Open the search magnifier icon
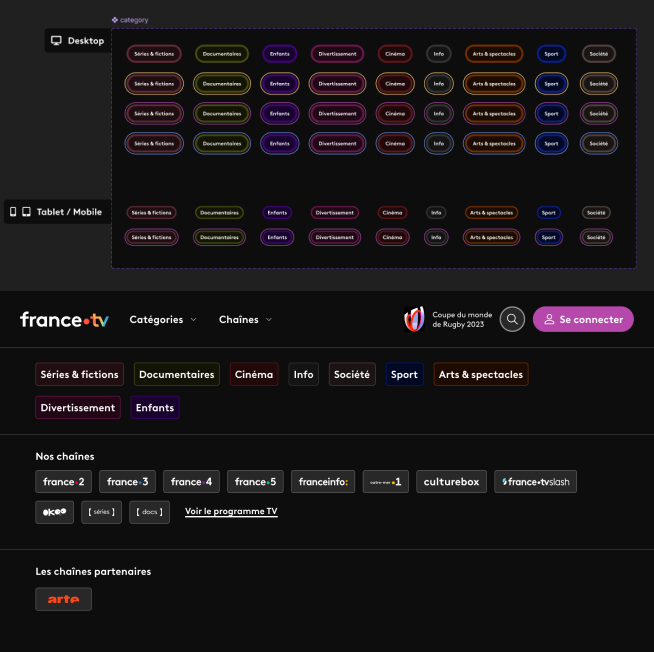Screen dimensions: 654x652 [x=512, y=319]
